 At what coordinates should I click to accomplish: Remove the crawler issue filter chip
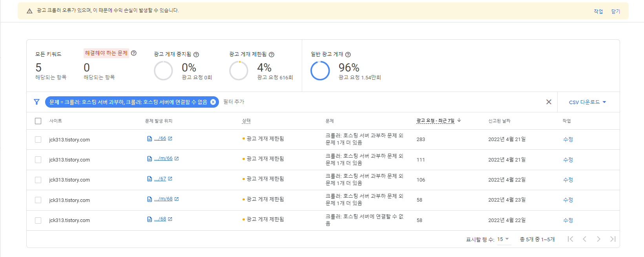tap(213, 102)
